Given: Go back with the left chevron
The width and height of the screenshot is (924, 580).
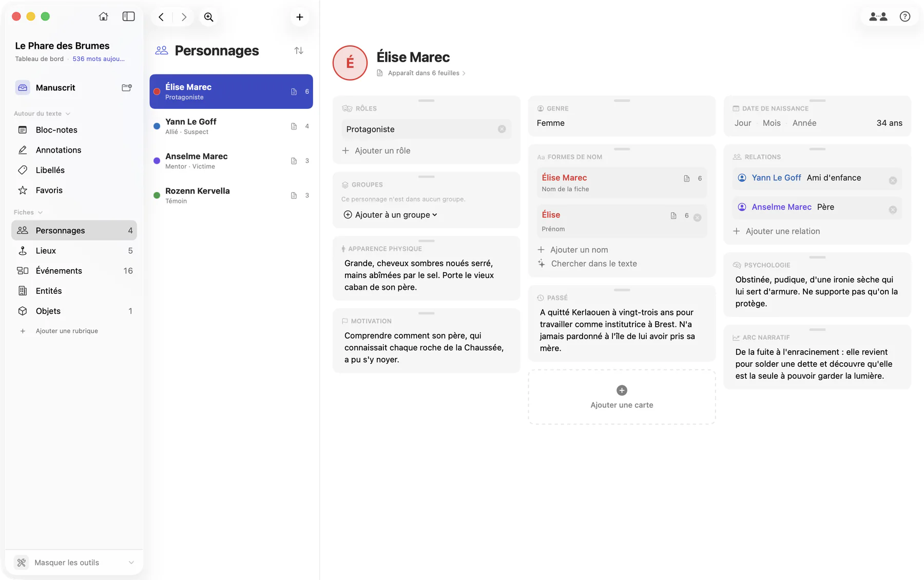Looking at the screenshot, I should (x=161, y=17).
